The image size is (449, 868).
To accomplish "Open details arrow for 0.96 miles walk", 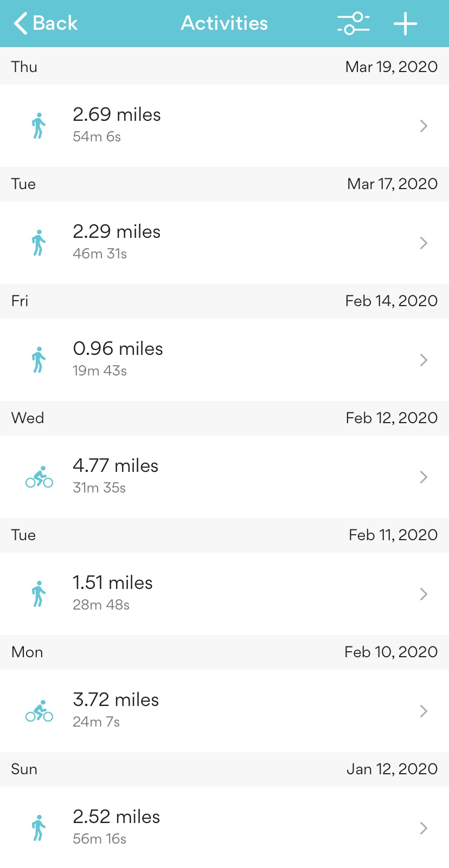I will click(424, 360).
